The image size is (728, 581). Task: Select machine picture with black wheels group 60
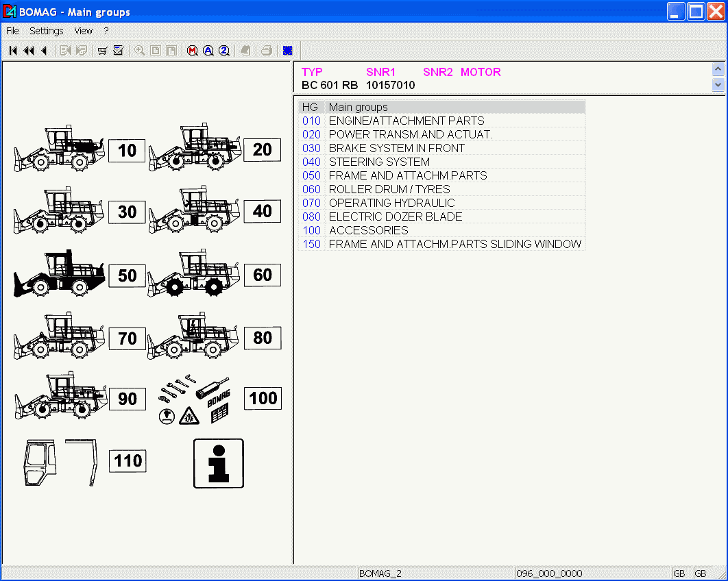pyautogui.click(x=193, y=273)
